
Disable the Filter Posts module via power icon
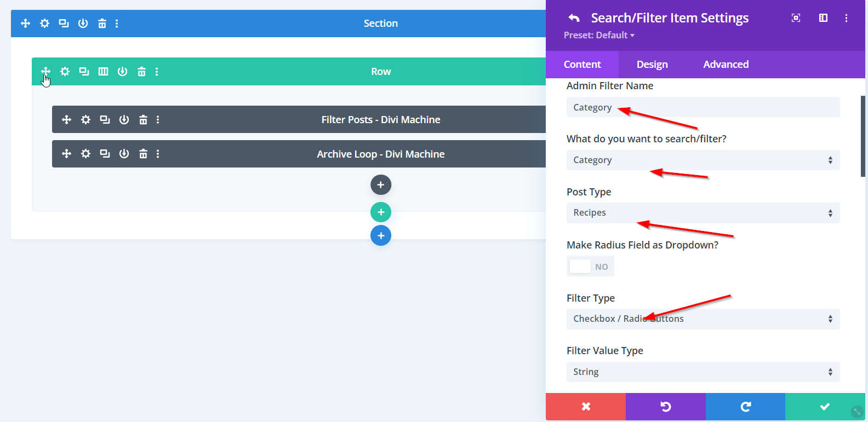coord(124,120)
